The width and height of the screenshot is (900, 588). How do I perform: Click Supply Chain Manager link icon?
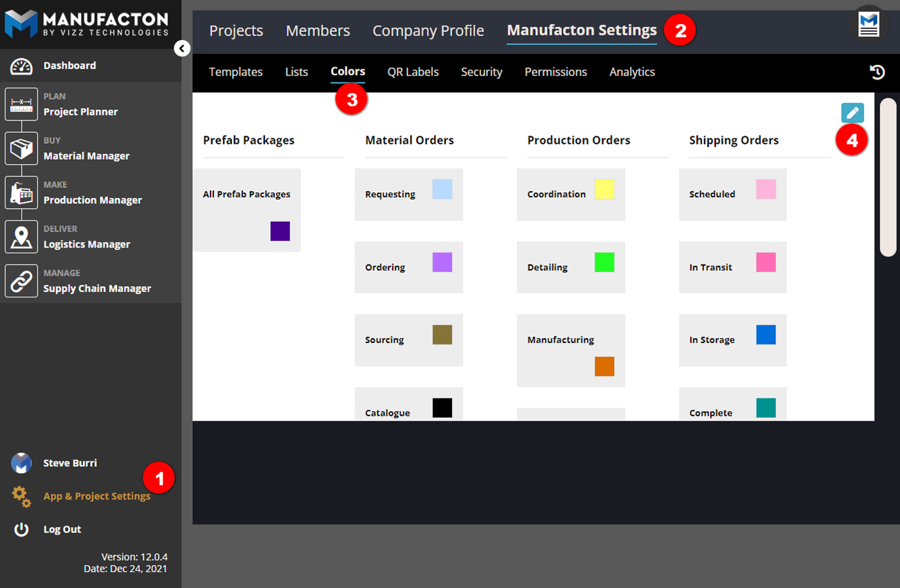[21, 282]
